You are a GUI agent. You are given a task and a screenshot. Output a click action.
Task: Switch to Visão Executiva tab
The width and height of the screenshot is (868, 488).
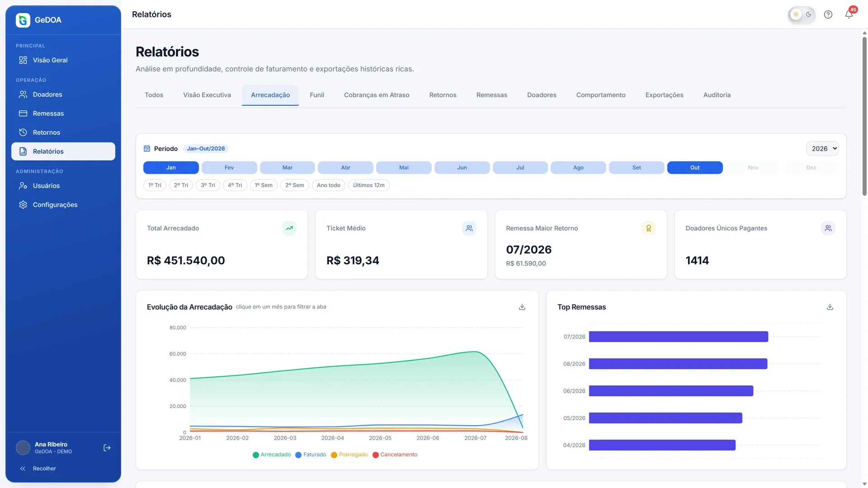pos(207,95)
